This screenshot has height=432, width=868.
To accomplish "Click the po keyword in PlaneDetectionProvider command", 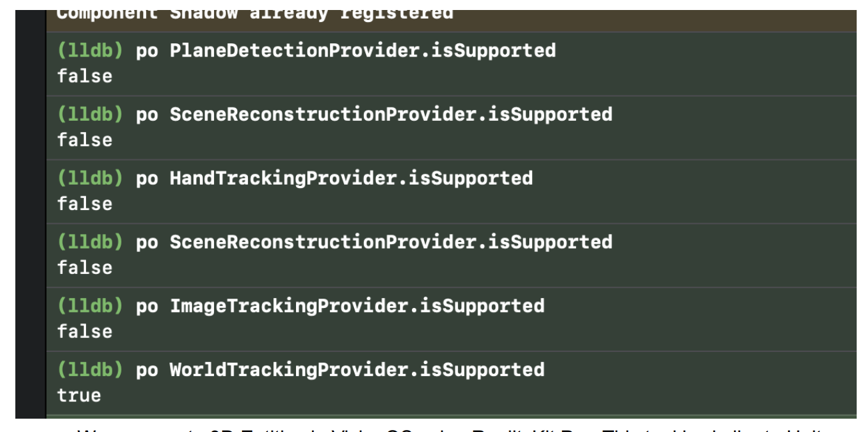I will (x=147, y=51).
